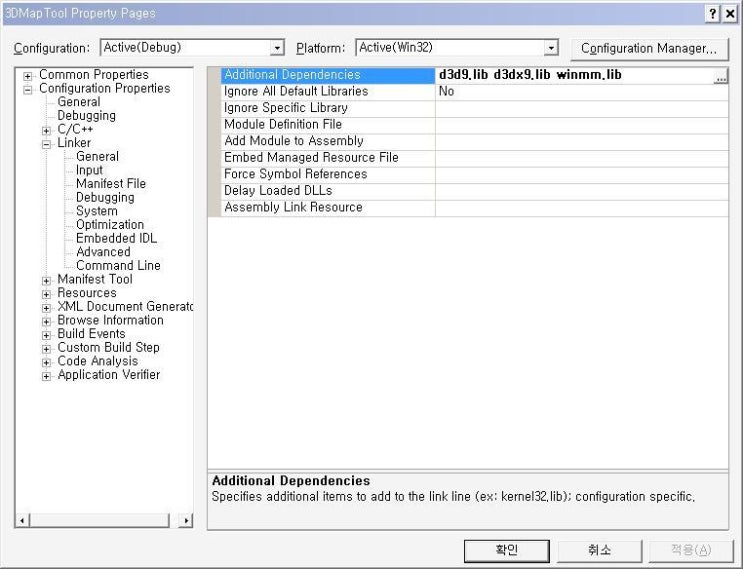Viewport: 743px width, 569px height.
Task: Click the help question mark icon
Action: 711,13
